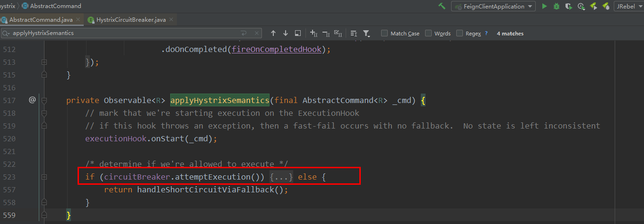This screenshot has width=644, height=224.
Task: Go to next search occurrence arrow
Action: coord(285,33)
